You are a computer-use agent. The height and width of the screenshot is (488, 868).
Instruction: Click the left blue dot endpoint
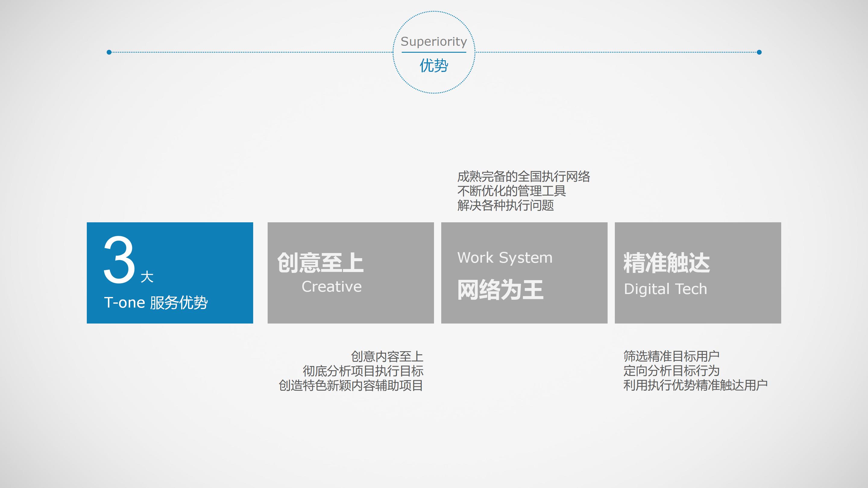[109, 52]
